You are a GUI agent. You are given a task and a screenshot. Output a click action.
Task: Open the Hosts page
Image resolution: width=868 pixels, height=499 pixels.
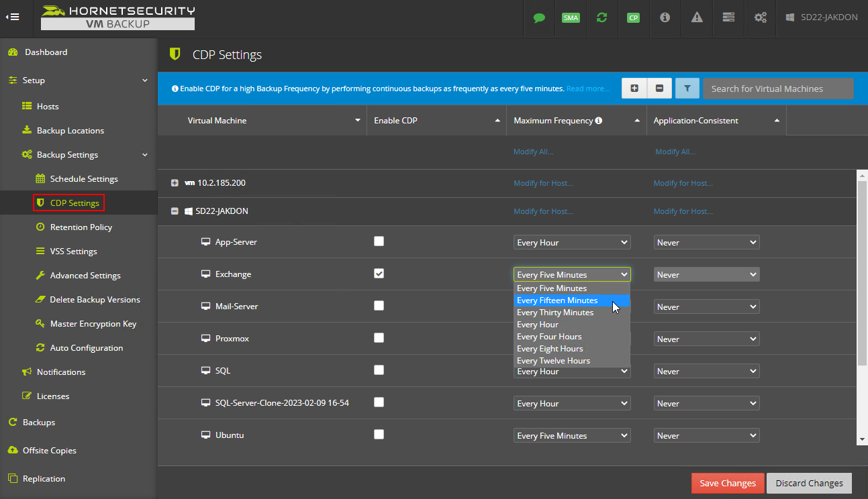48,107
